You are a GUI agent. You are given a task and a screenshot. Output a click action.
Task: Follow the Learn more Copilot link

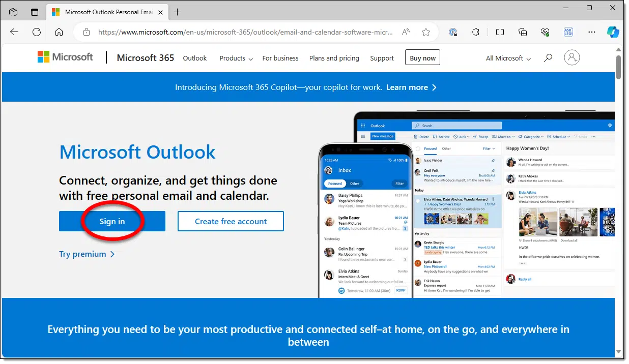pyautogui.click(x=411, y=87)
